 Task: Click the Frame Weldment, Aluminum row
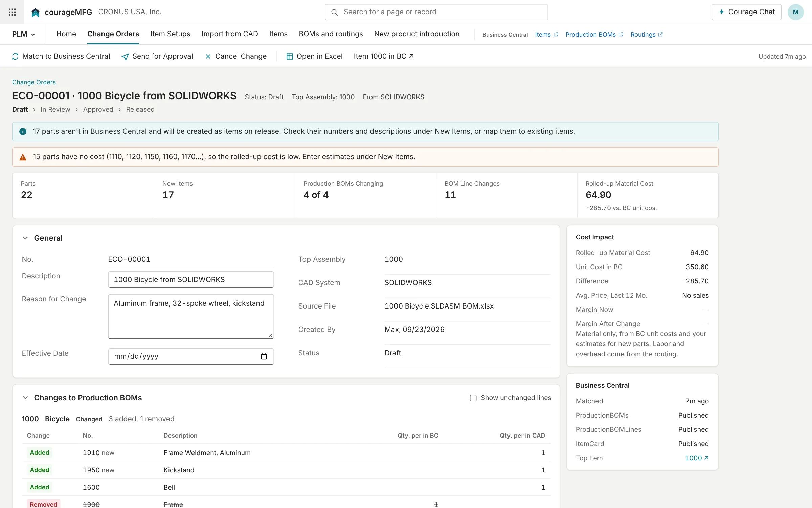pyautogui.click(x=286, y=453)
